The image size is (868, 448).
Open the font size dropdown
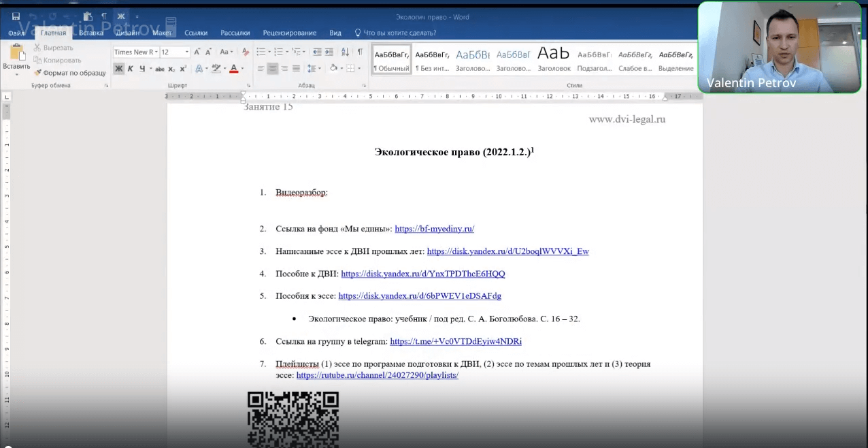pyautogui.click(x=187, y=52)
